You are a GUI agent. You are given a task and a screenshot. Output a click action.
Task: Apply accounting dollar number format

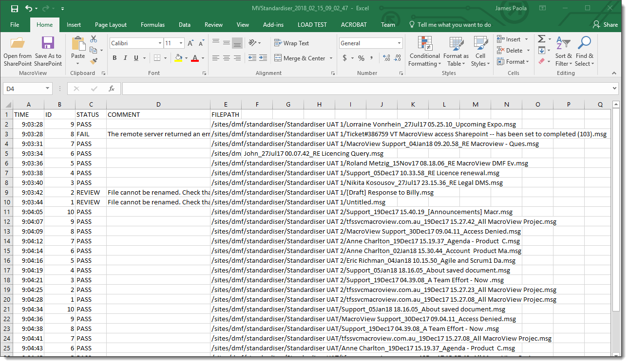coord(345,58)
